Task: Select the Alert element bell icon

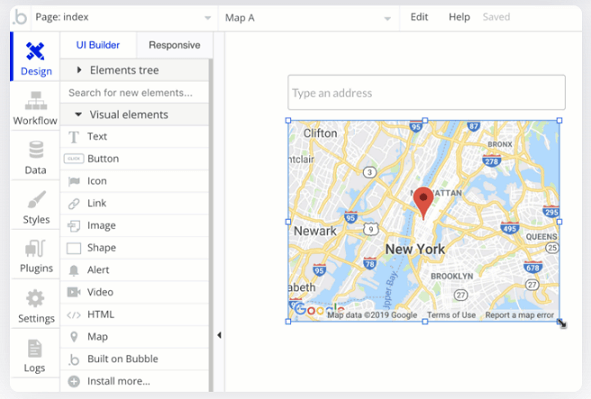Action: [74, 270]
